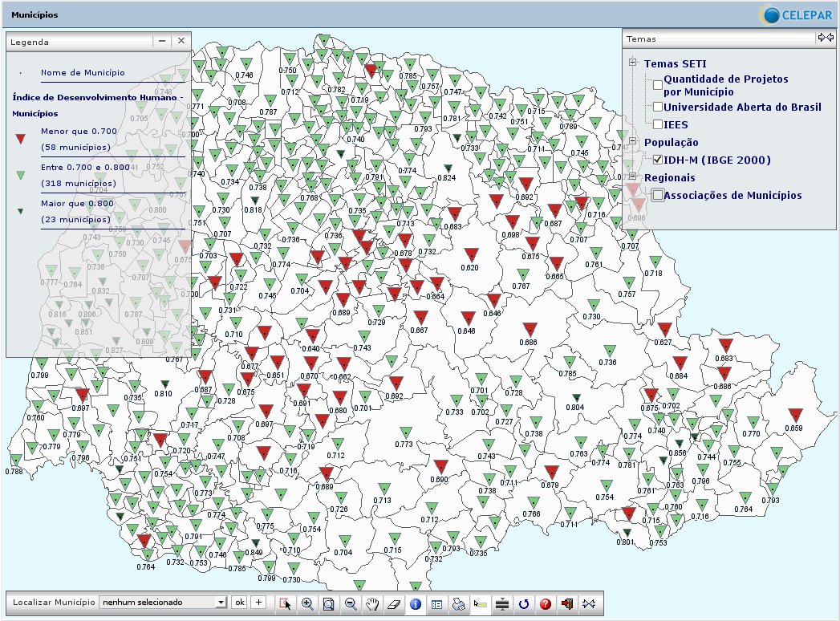
Task: Collapse the Temas SETI tree group
Action: pos(633,63)
